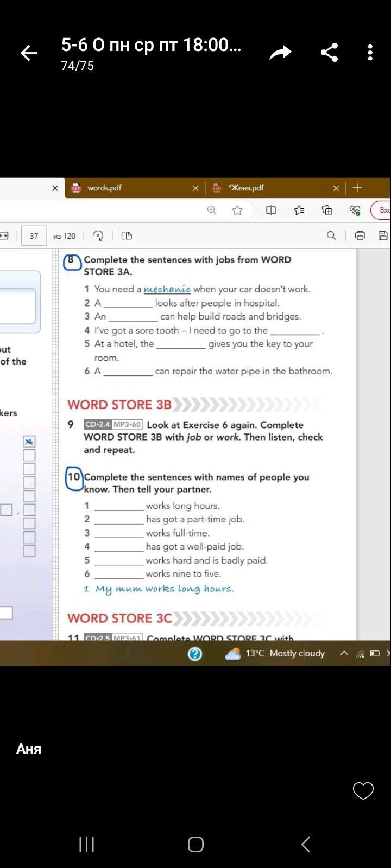Click the 'из 120' page count text
391x868 pixels.
[65, 236]
